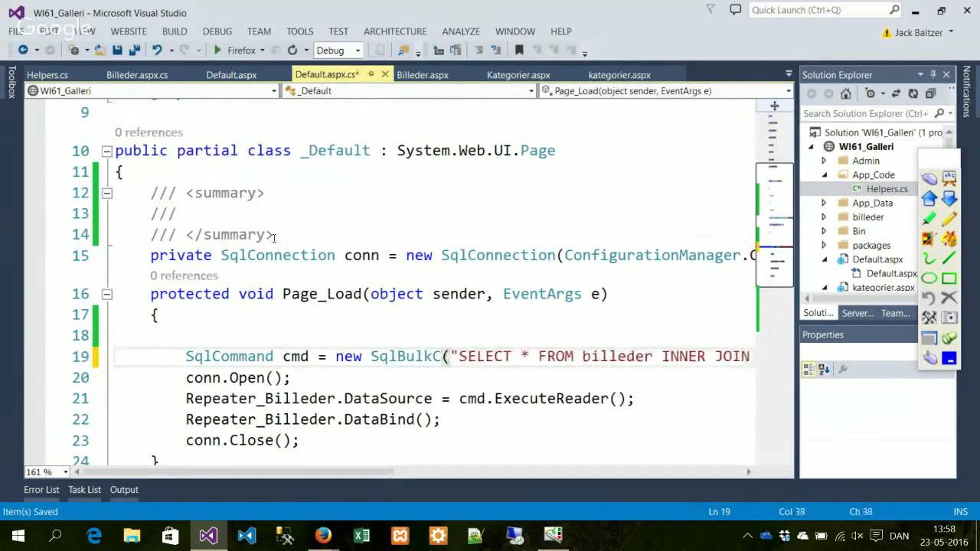Screen dimensions: 980x551
Task: Collapse the _Default class code outline
Action: pos(106,151)
